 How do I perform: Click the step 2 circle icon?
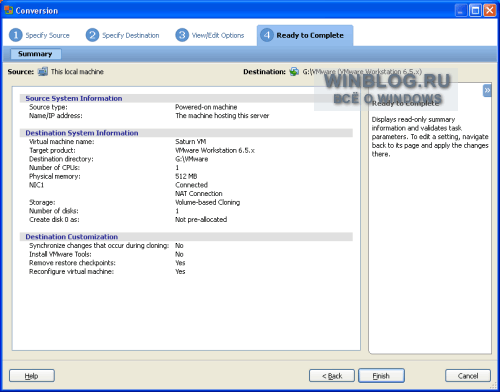click(x=92, y=35)
